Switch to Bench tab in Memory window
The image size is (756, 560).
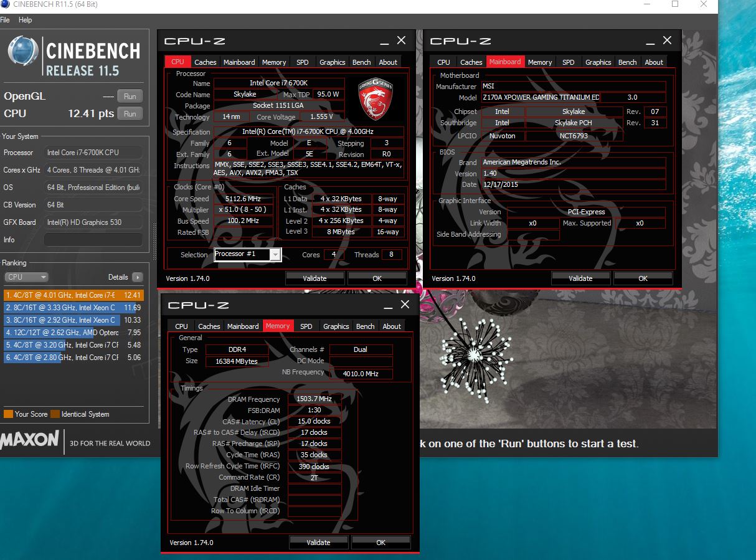pos(366,326)
